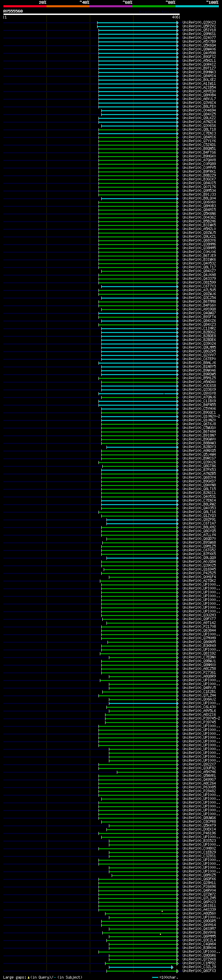Select the UniRef100_A5H2L1 label
This screenshot has width=222, height=980.
[x=199, y=60]
